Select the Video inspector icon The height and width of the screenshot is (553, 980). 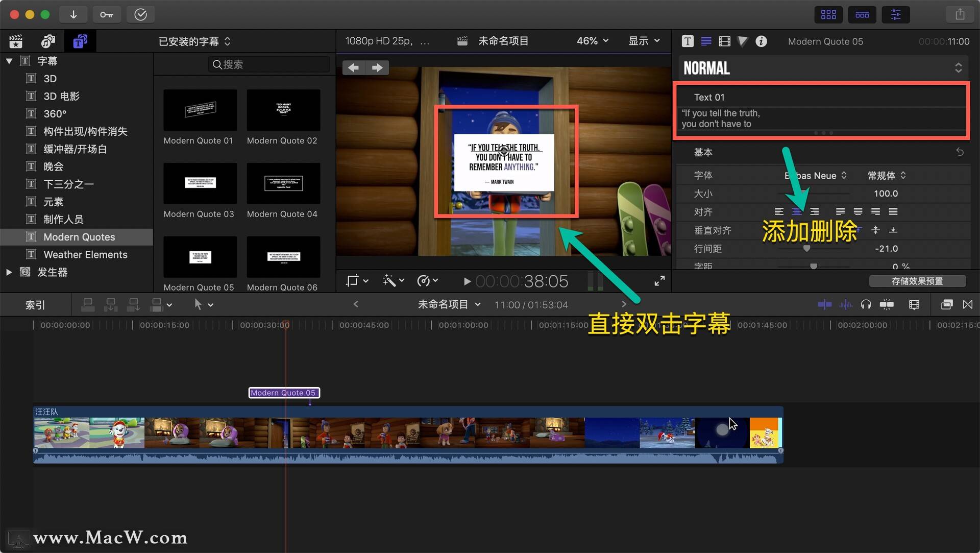[724, 41]
